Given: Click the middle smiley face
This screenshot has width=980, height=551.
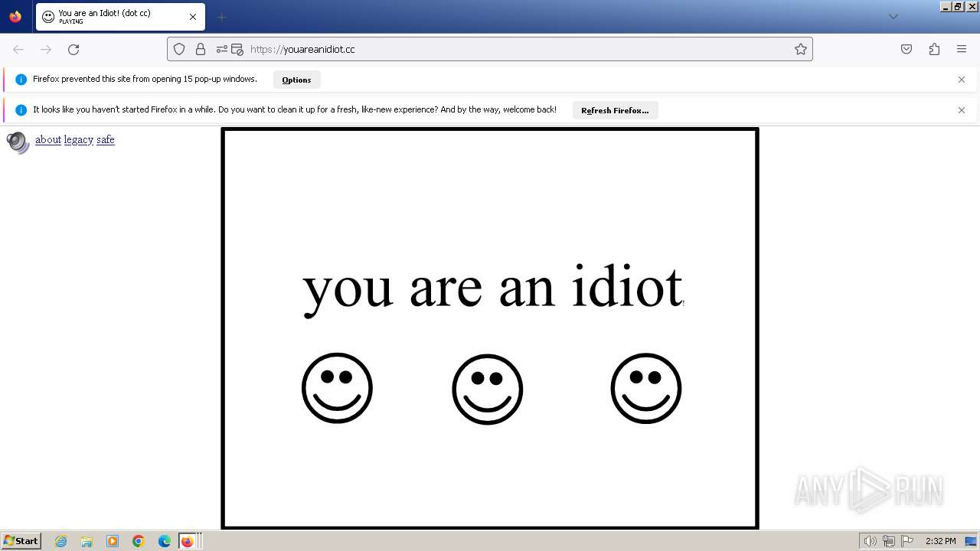Looking at the screenshot, I should pyautogui.click(x=488, y=389).
